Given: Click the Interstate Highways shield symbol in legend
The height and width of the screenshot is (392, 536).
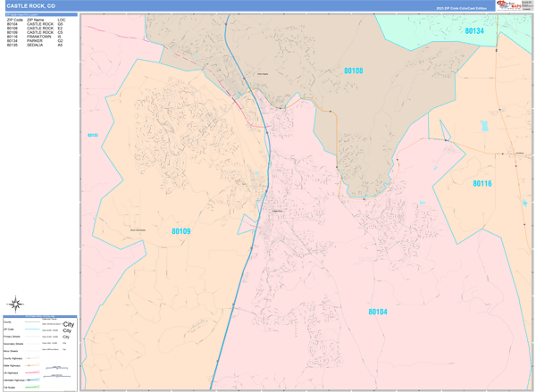Looking at the screenshot, I should tap(29, 379).
